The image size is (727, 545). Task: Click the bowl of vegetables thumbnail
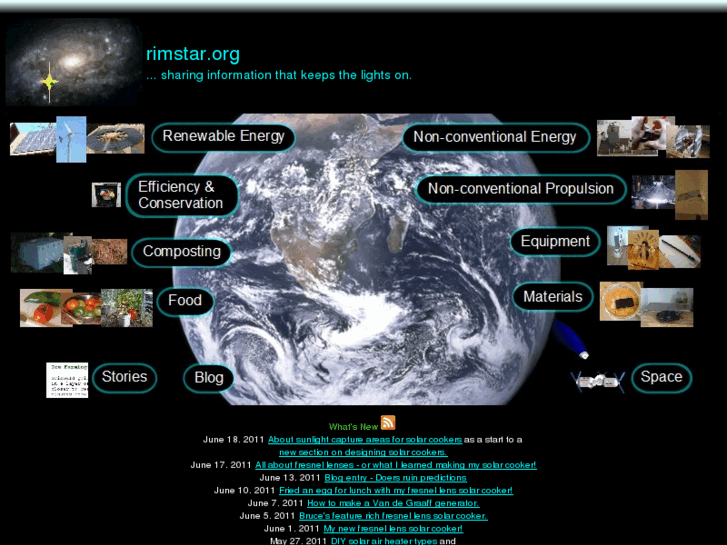(x=82, y=308)
